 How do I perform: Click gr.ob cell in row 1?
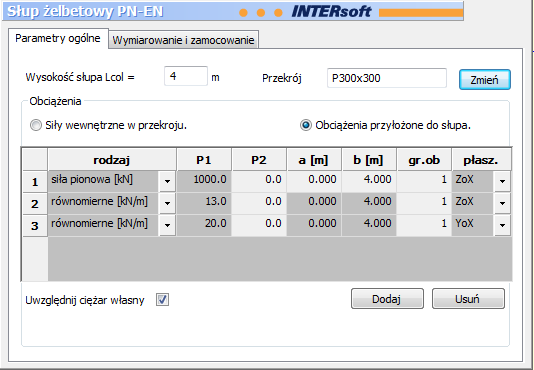point(424,181)
